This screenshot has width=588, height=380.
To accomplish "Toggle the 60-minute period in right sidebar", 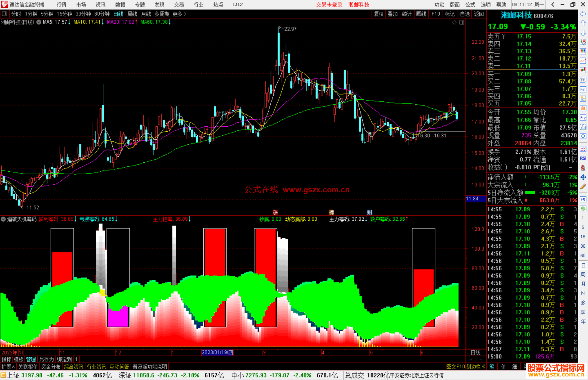I will tap(583, 255).
